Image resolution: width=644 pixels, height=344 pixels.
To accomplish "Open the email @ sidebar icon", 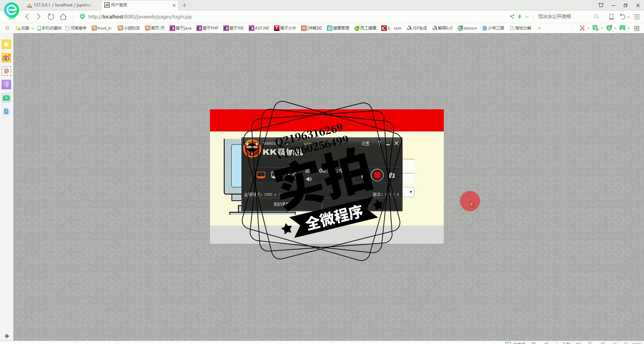I will click(x=6, y=71).
